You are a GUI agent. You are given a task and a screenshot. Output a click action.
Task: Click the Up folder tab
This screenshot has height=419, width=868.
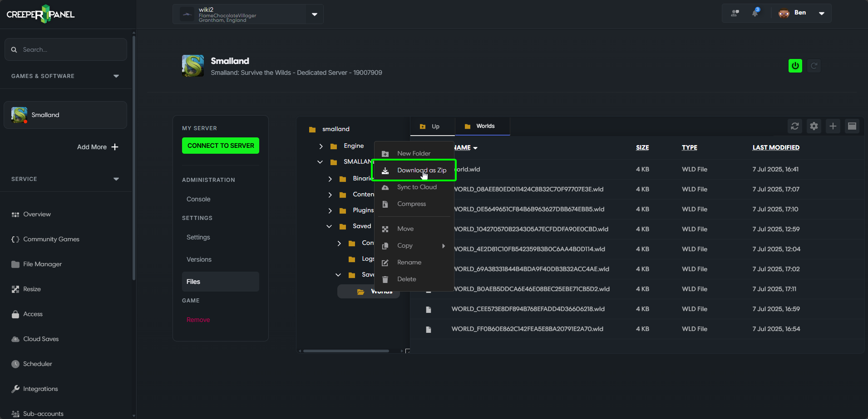pyautogui.click(x=432, y=127)
